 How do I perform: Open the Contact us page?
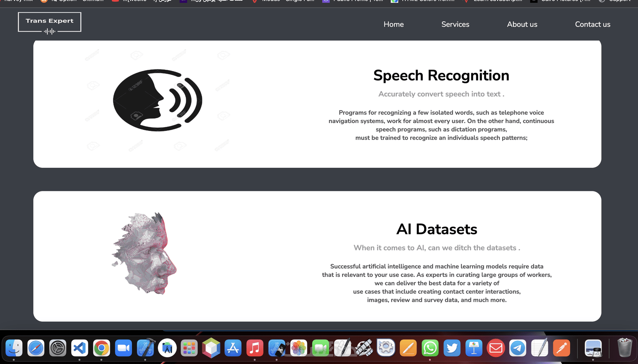coord(593,24)
